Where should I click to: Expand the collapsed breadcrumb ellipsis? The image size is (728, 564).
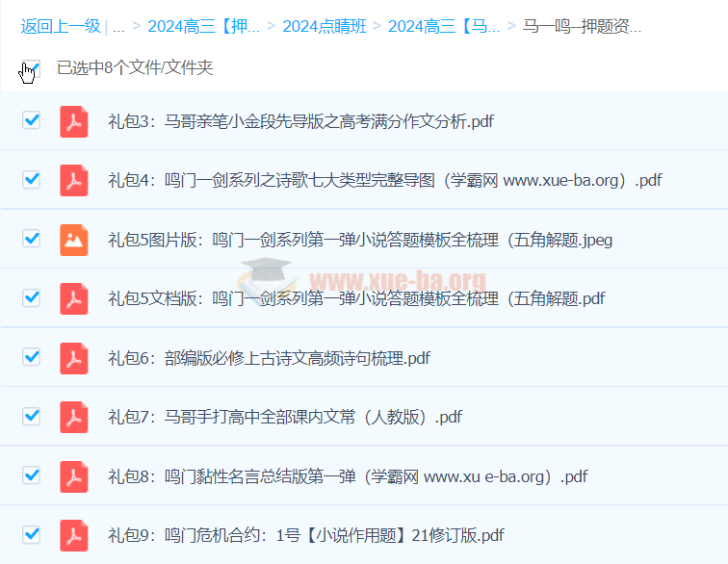coord(118,26)
